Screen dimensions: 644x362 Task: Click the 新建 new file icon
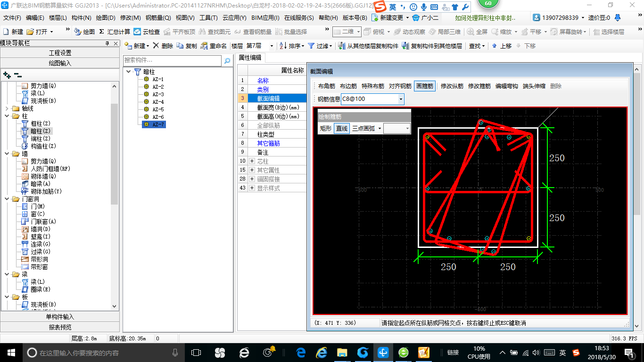point(13,32)
